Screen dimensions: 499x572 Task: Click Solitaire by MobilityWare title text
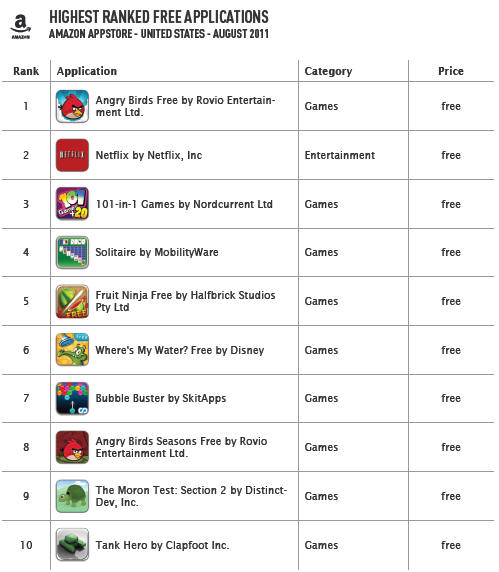point(157,252)
